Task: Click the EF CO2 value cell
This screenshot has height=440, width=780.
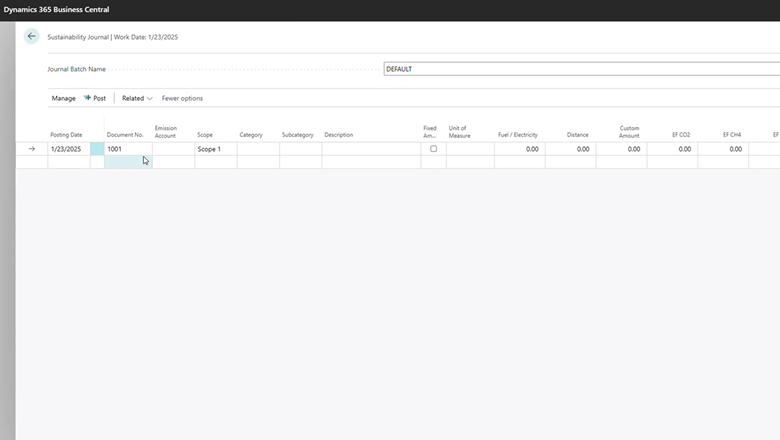Action: 672,149
